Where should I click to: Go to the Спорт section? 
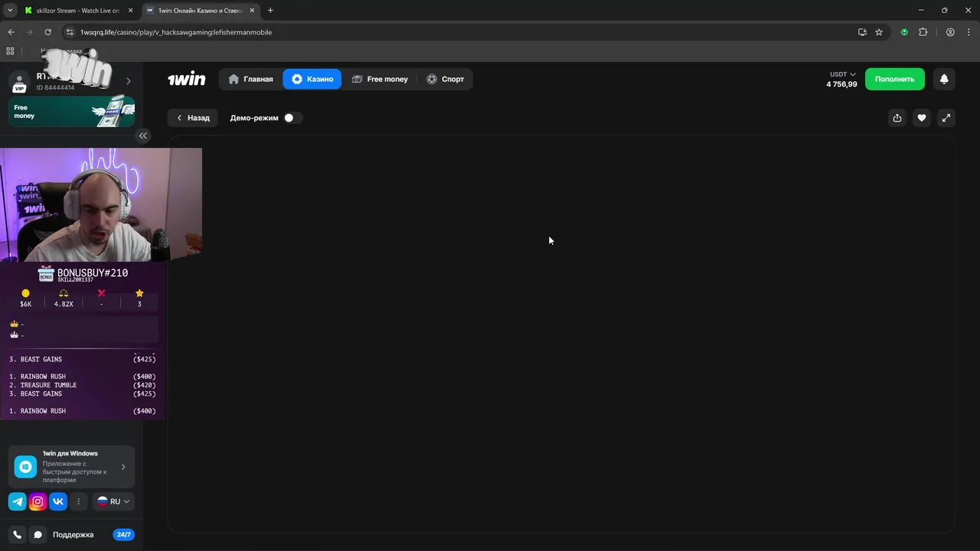pos(446,79)
